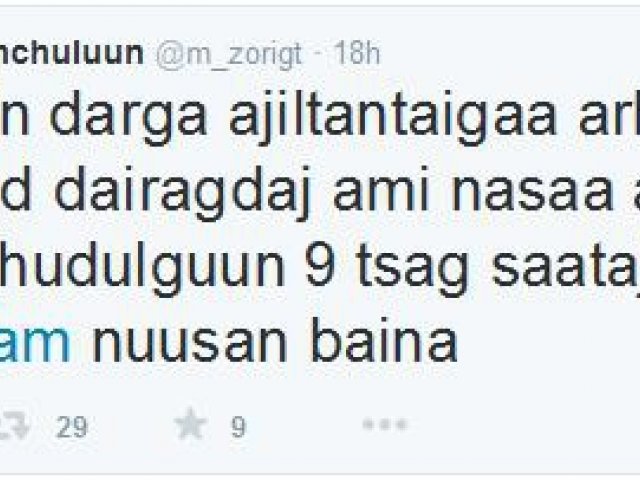Click the word 'nasaa' in the second line

click(533, 193)
